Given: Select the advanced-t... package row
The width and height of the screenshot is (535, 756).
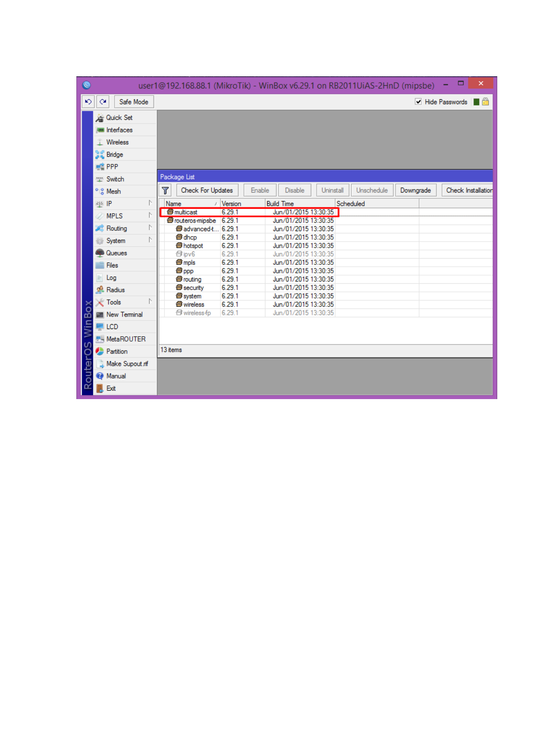Looking at the screenshot, I should click(x=326, y=229).
